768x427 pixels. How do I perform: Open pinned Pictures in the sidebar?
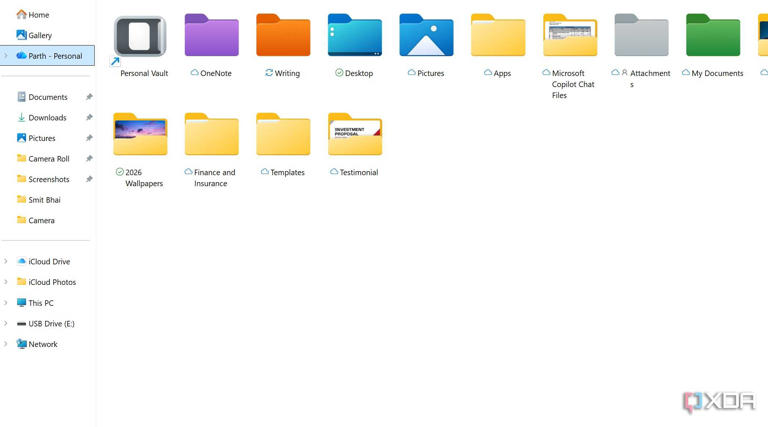(x=36, y=138)
